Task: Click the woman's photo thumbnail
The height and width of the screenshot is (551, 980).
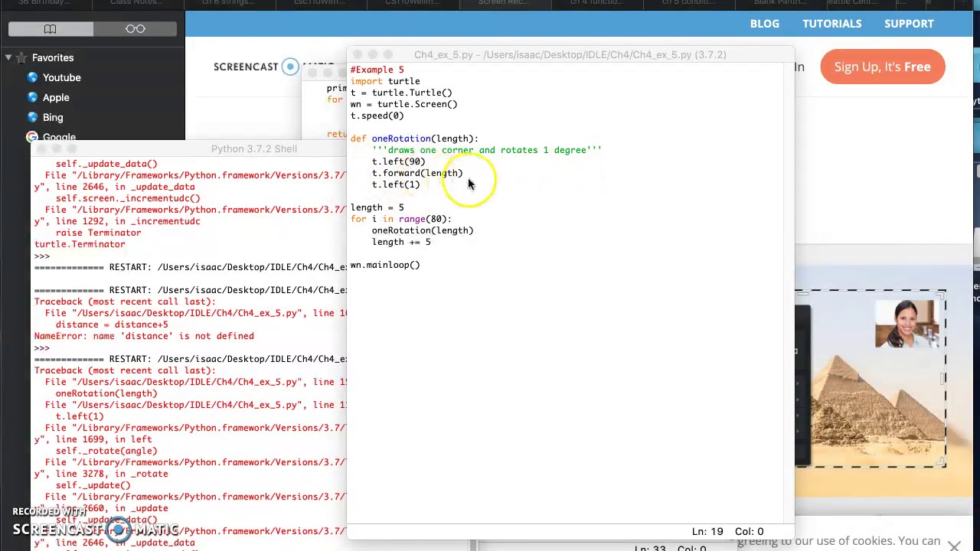Action: pos(907,324)
